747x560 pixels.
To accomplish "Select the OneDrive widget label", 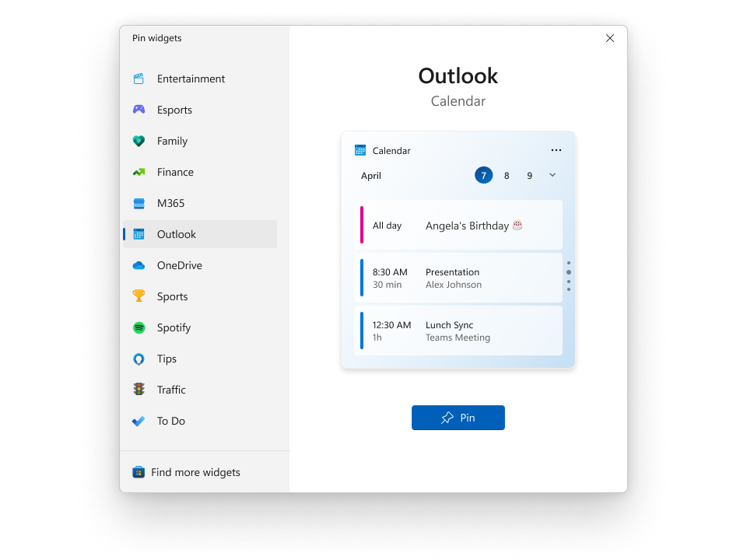I will [180, 265].
